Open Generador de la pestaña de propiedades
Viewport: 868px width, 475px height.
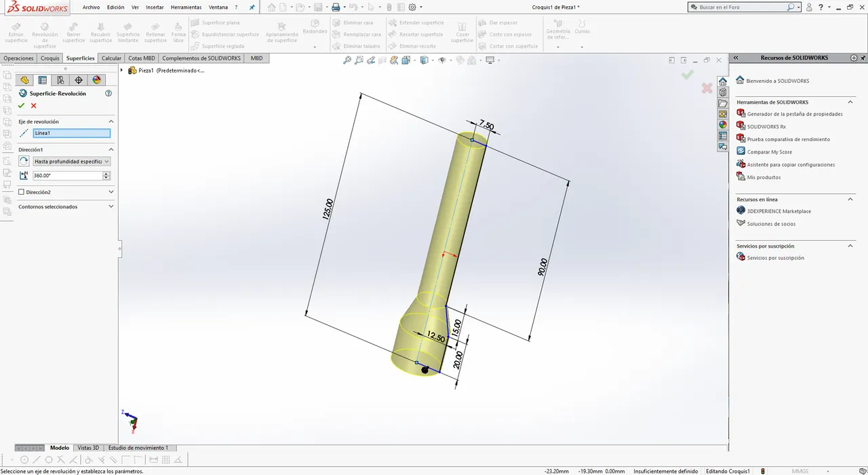click(795, 114)
